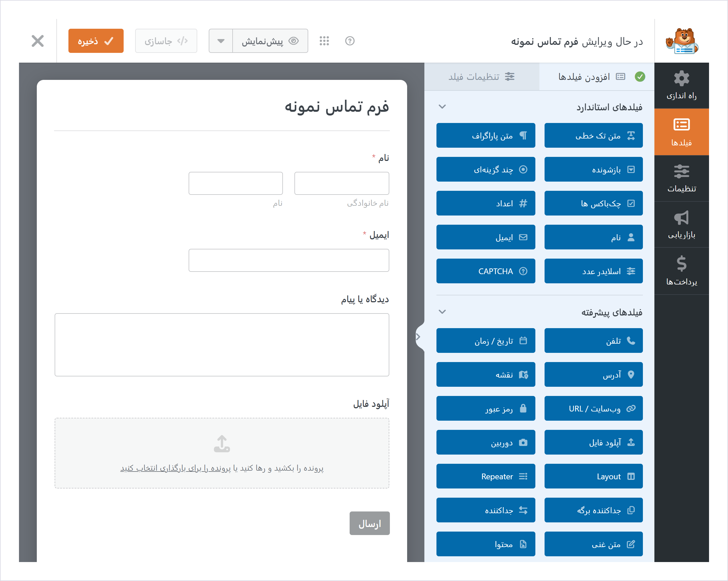Click the جاسازی embed button
728x581 pixels.
[x=166, y=41]
